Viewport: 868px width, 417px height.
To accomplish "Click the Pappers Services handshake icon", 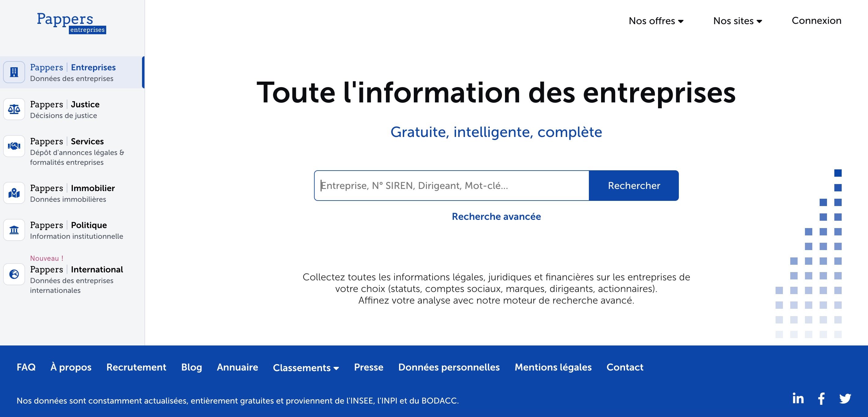I will pos(13,146).
